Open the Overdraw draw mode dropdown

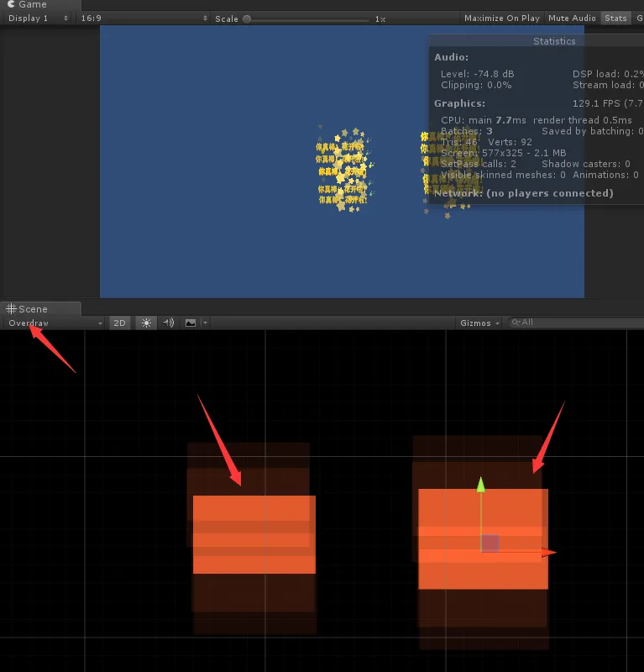[x=54, y=323]
